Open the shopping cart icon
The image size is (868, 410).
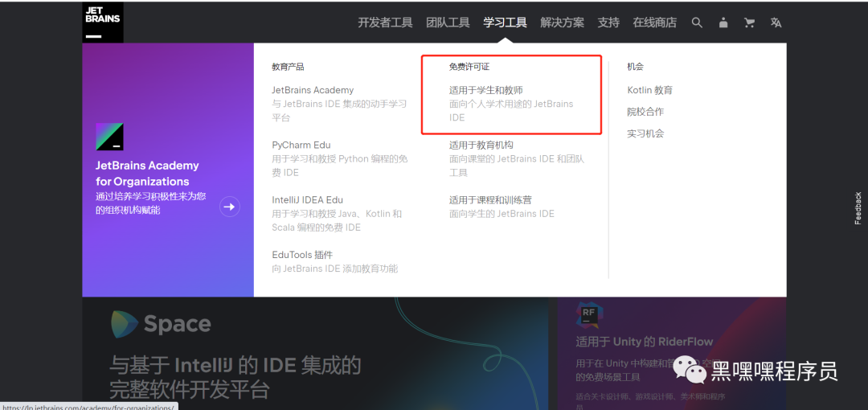(750, 23)
